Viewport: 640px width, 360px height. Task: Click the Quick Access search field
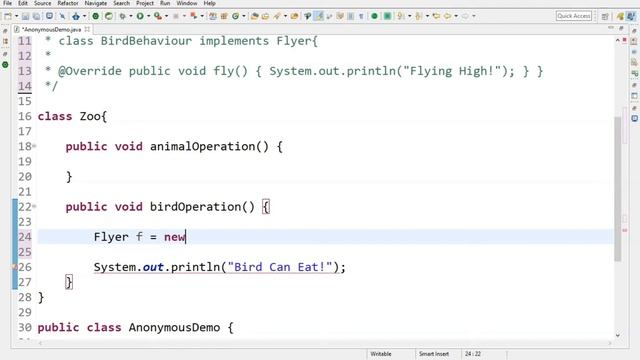pyautogui.click(x=573, y=16)
